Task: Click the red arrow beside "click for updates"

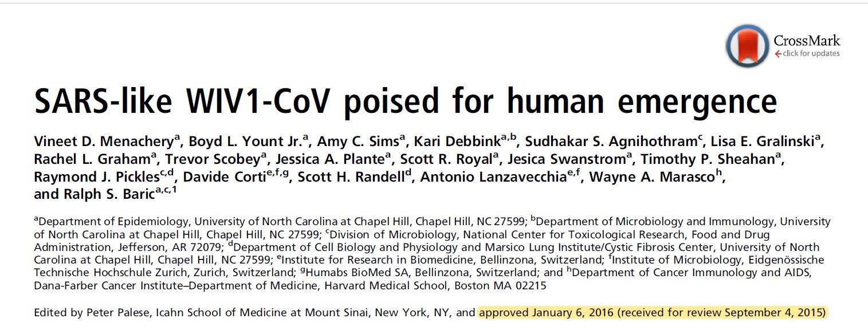Action: tap(777, 54)
